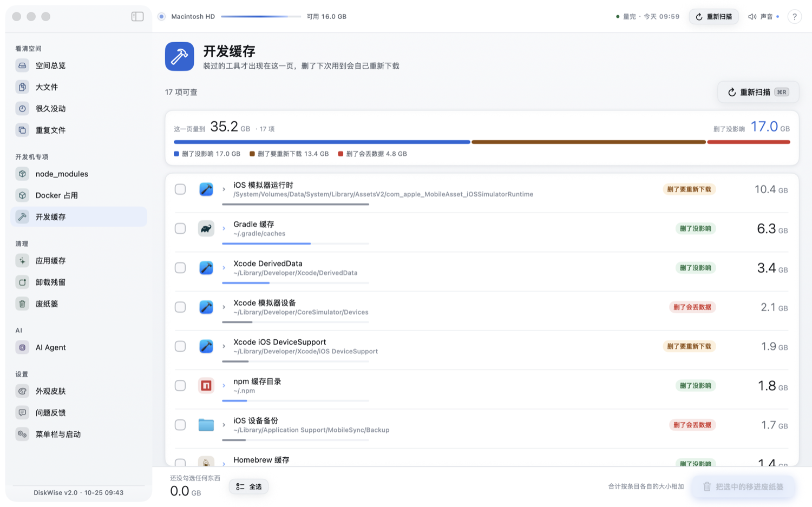Click the blue 删了没影响 bar segment
This screenshot has width=812, height=507.
tap(322, 142)
